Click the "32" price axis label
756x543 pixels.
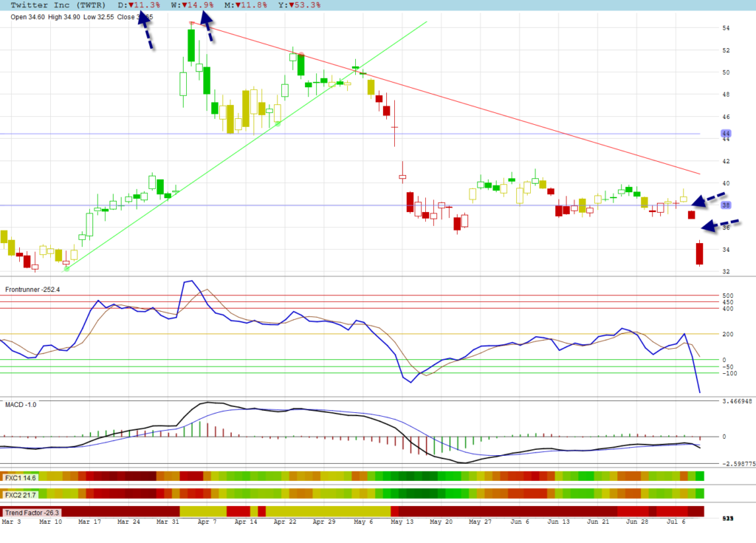(x=726, y=271)
